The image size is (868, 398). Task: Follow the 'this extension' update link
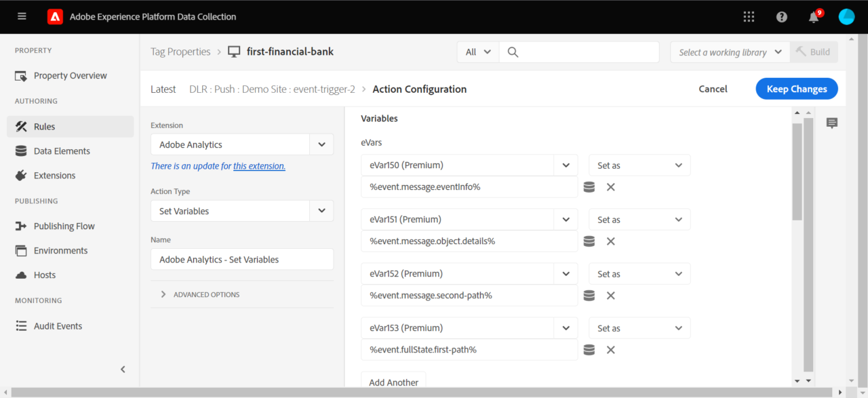coord(259,166)
